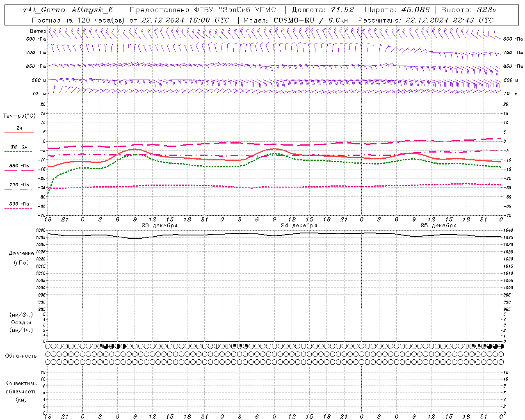Click the 25 декабря date label
This screenshot has height=420, width=525.
[438, 226]
